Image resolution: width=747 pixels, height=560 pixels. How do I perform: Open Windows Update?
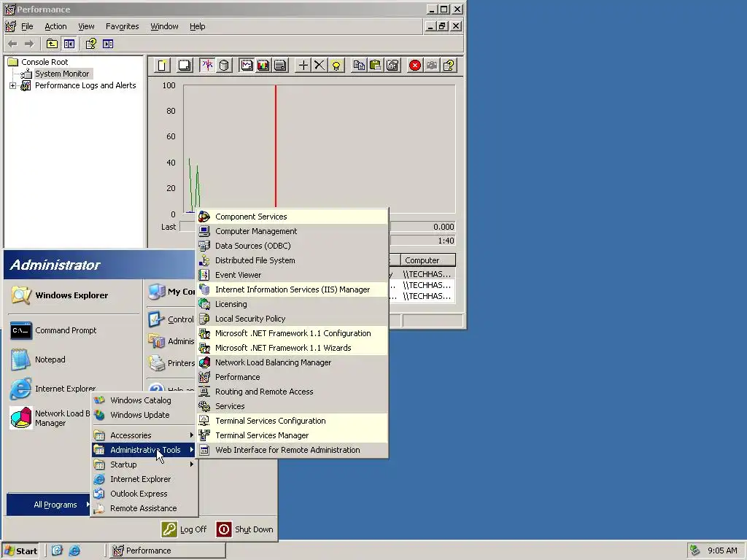click(x=144, y=415)
